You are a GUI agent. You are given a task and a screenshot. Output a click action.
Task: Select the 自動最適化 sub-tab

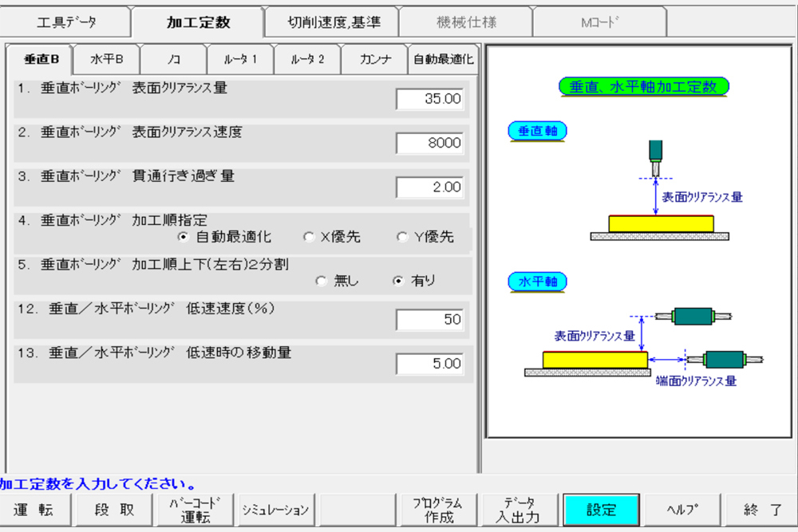point(443,60)
